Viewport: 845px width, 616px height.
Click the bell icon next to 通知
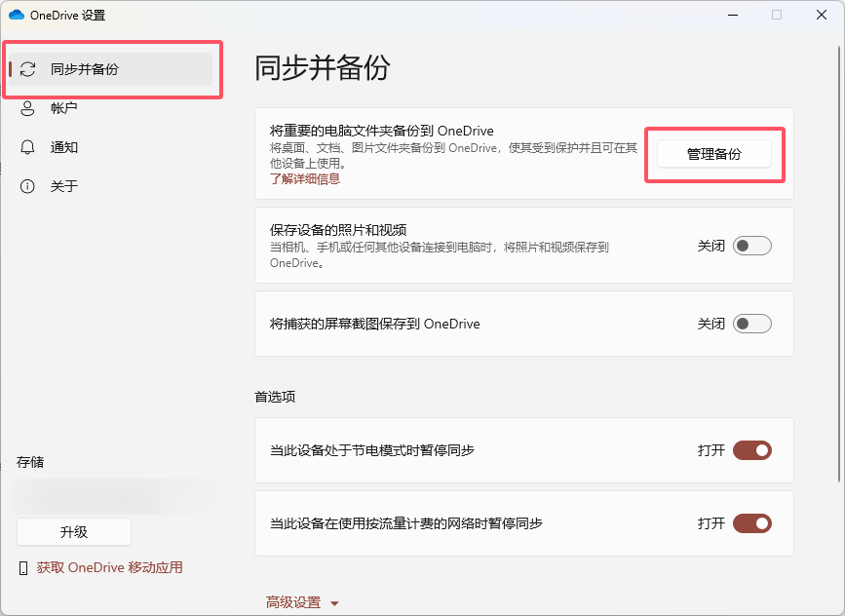click(27, 147)
